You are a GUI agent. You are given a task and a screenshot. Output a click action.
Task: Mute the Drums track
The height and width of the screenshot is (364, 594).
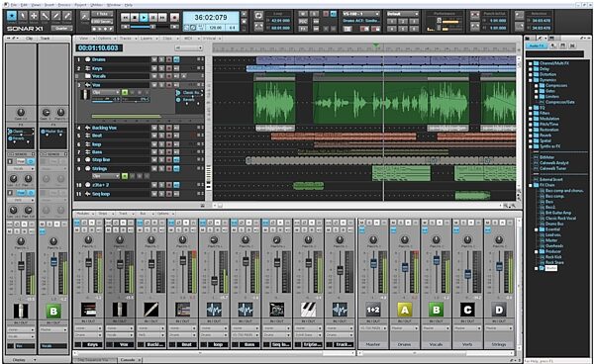[x=154, y=59]
